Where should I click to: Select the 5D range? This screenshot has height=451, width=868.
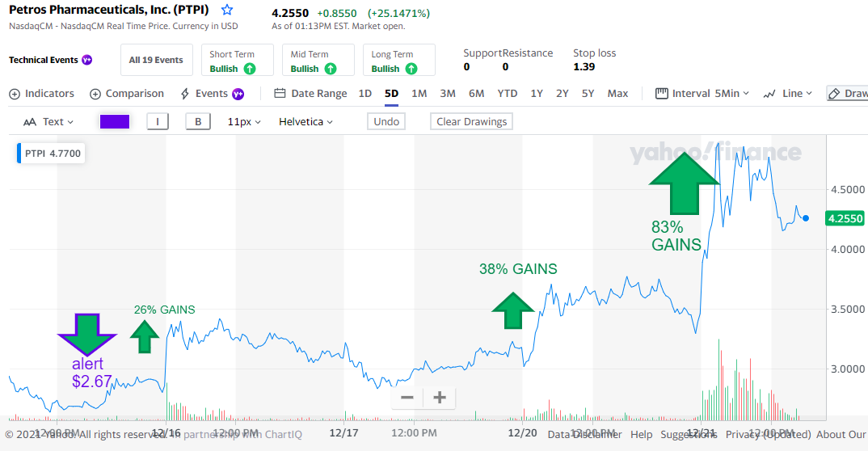[x=391, y=94]
